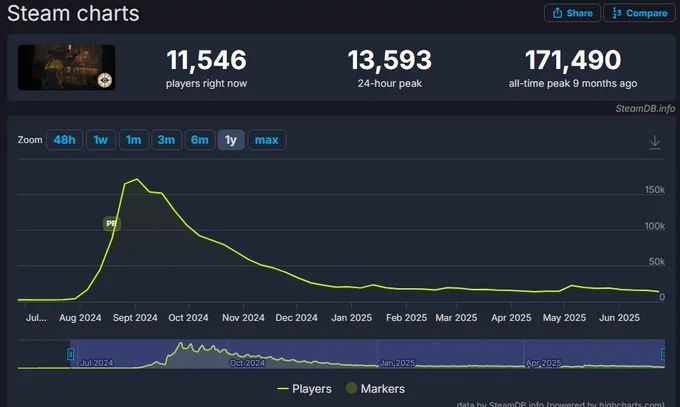Open the Compare button
This screenshot has height=407, width=680.
[639, 13]
